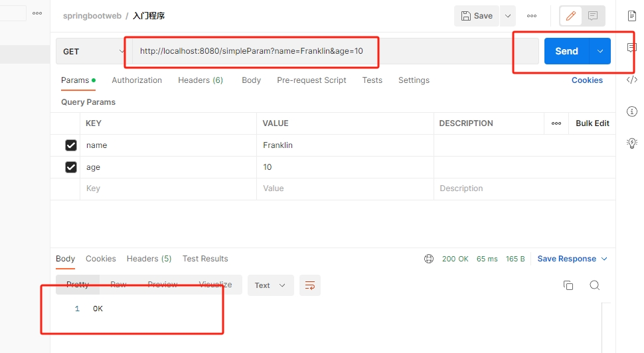Click the 165 B response size
The width and height of the screenshot is (644, 353).
[x=515, y=259]
